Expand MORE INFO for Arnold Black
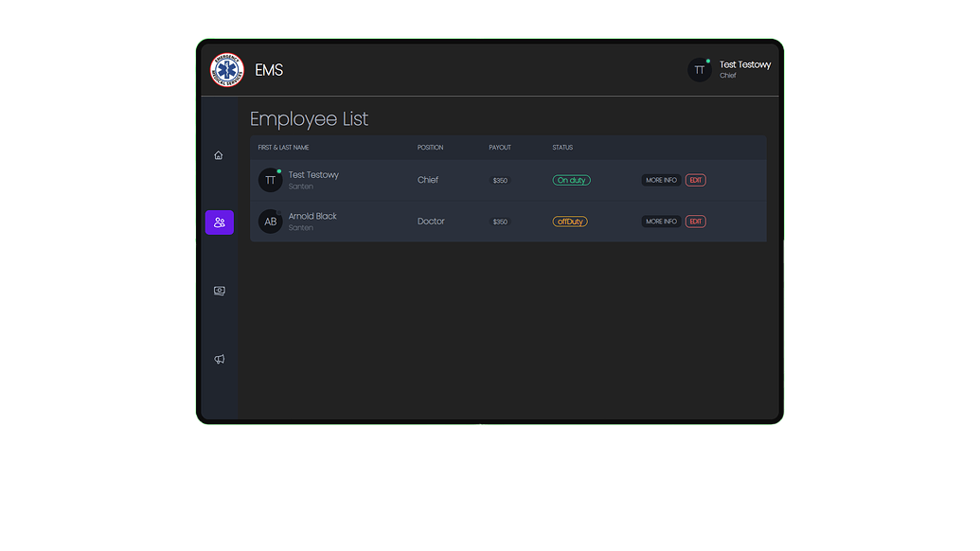Viewport: 980px width, 551px height. coord(660,221)
